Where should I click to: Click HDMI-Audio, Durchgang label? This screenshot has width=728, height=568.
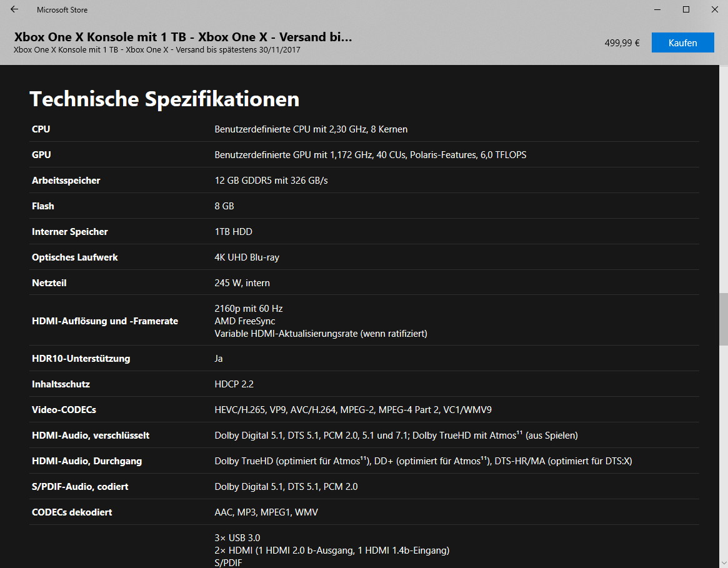pyautogui.click(x=87, y=461)
